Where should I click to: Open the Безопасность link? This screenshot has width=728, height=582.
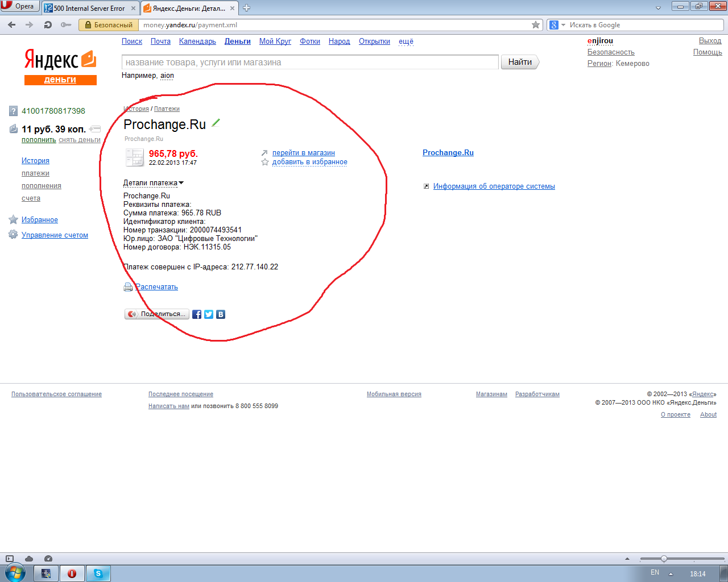[611, 52]
